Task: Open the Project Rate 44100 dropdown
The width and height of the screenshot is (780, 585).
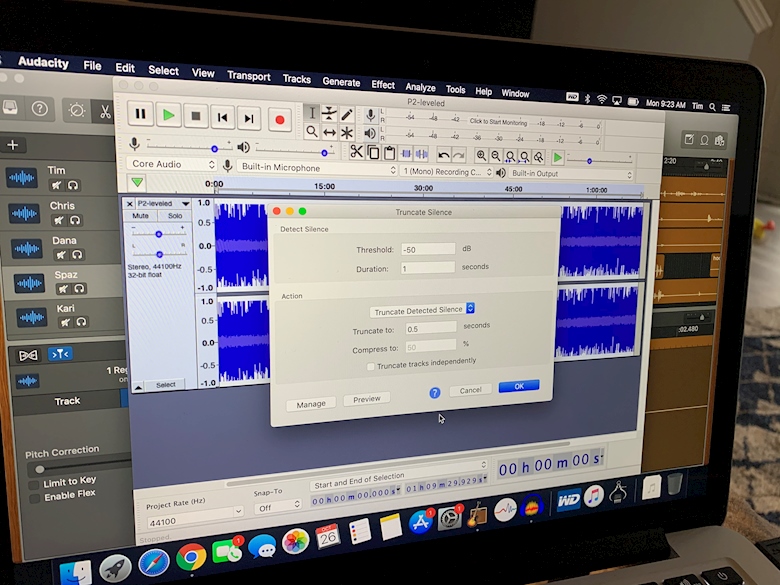Action: [195, 519]
